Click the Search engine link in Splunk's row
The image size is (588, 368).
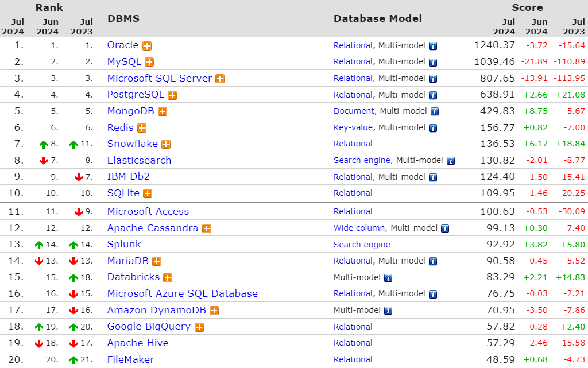[x=362, y=245]
